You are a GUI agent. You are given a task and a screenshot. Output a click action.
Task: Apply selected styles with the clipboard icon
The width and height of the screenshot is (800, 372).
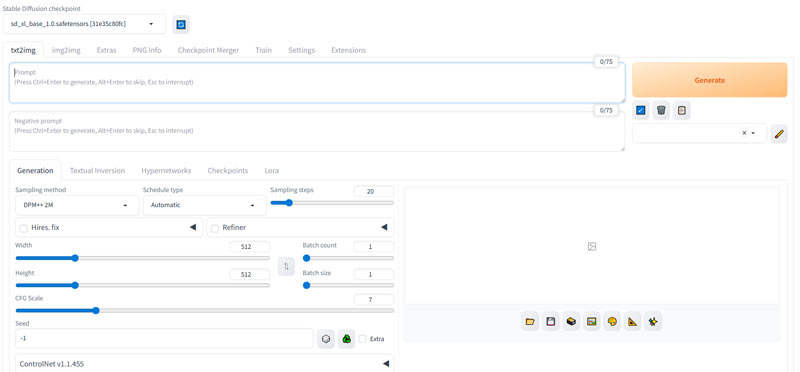point(682,110)
